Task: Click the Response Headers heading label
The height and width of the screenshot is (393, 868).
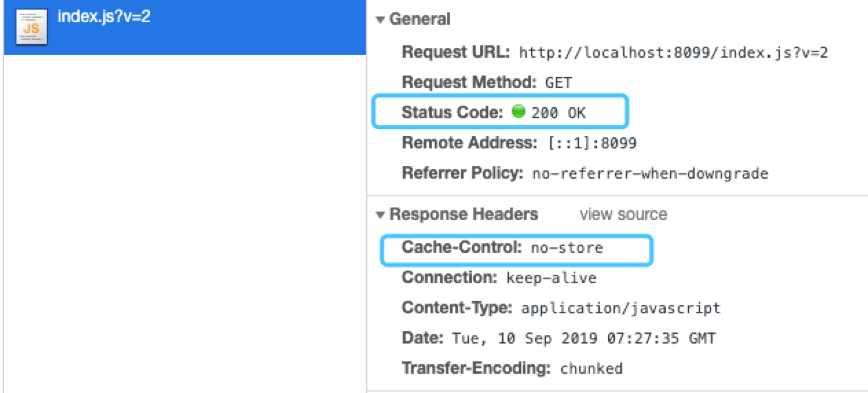Action: [464, 215]
